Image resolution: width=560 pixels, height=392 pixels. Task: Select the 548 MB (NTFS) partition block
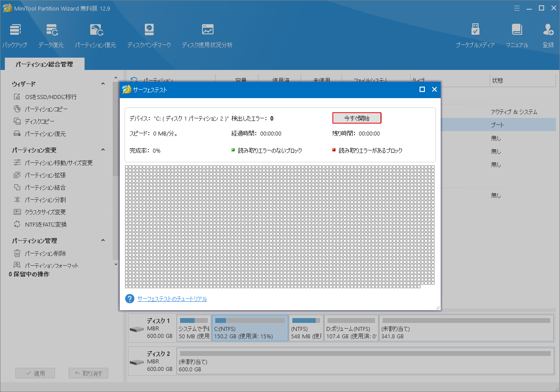[x=306, y=328]
